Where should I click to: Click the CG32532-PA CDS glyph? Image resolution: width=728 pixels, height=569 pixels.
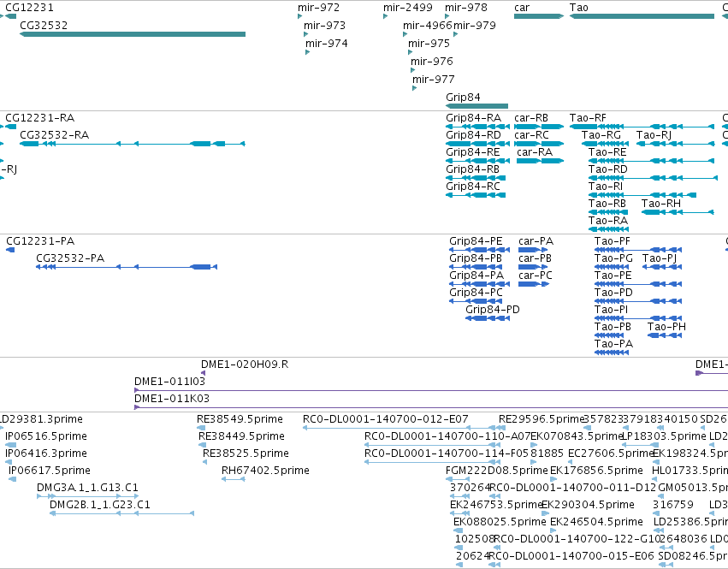click(127, 267)
